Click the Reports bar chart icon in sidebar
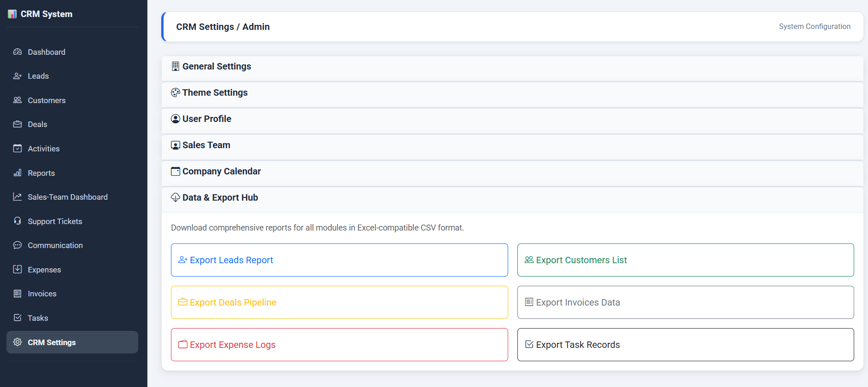The image size is (868, 387). (x=18, y=173)
